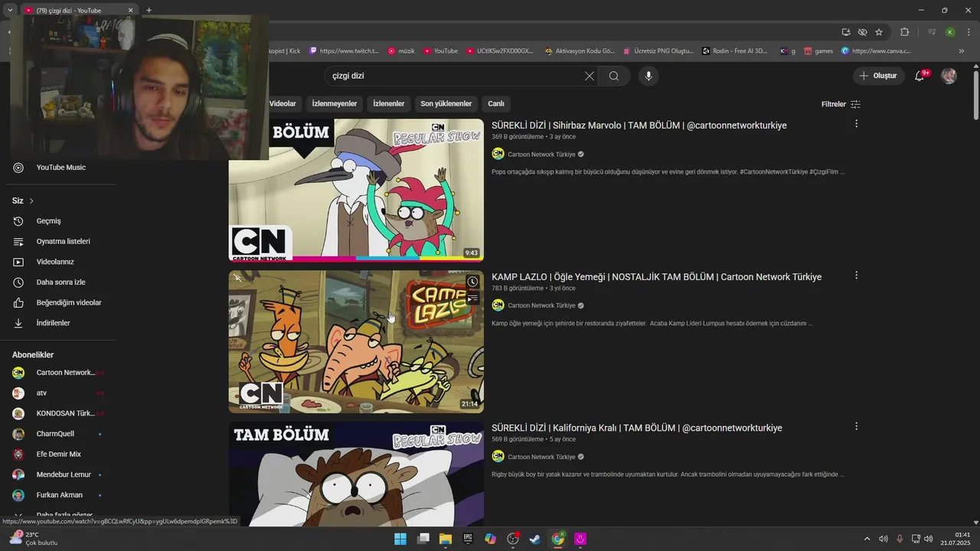The width and height of the screenshot is (980, 551).
Task: Add Kamp Lazlo video to queue
Action: click(x=472, y=298)
